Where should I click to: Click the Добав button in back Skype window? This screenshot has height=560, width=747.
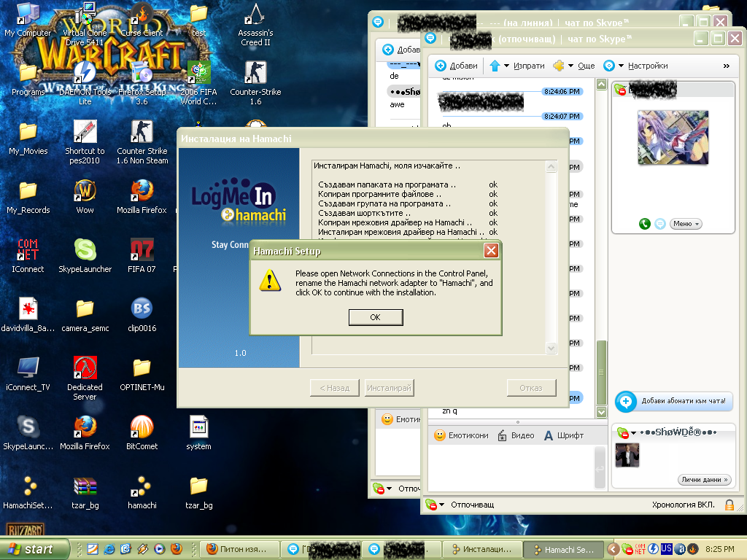click(401, 50)
